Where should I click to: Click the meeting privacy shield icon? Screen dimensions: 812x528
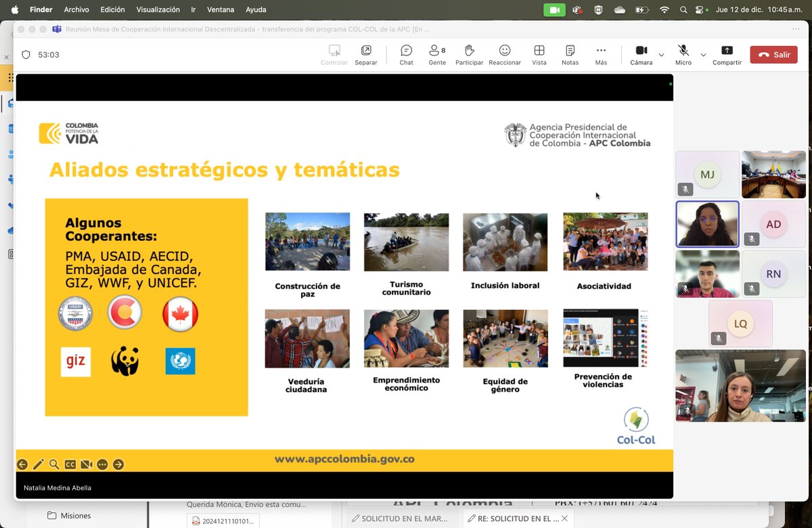click(x=26, y=55)
